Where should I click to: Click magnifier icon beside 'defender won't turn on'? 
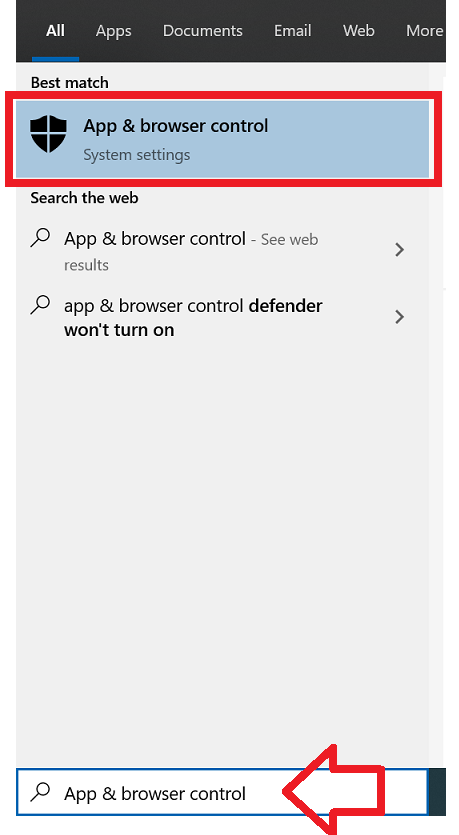(40, 305)
